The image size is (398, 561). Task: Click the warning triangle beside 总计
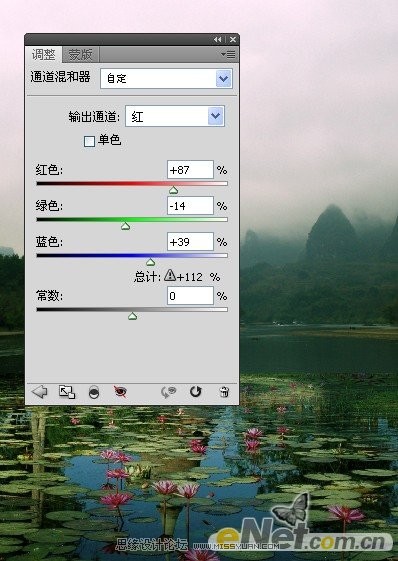(170, 275)
